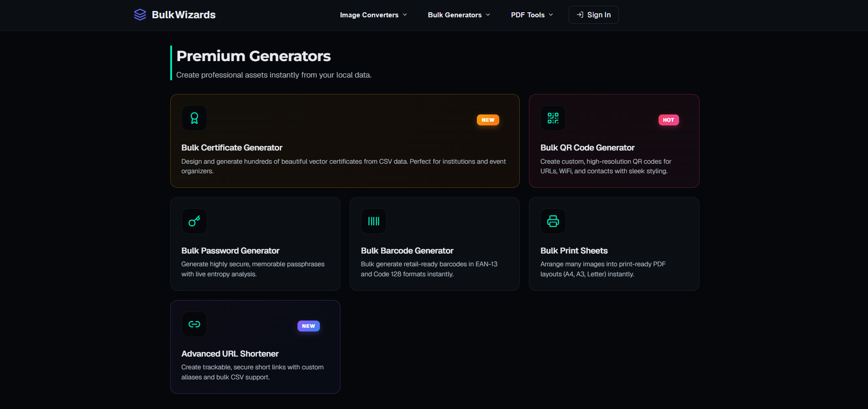This screenshot has width=868, height=409.
Task: Open Advanced URL Shortener title
Action: [x=230, y=354]
